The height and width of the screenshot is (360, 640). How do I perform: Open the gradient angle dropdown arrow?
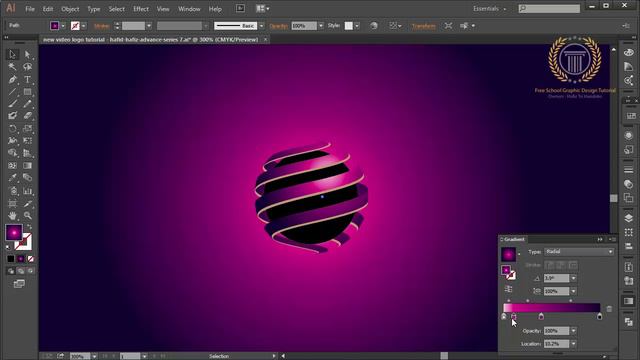coord(573,278)
